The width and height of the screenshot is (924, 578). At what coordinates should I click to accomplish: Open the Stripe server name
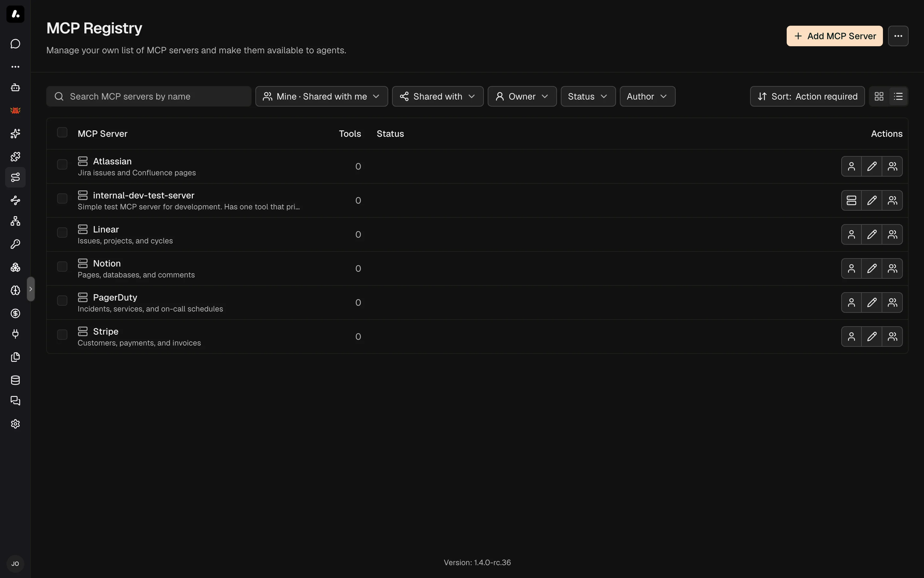coord(106,331)
